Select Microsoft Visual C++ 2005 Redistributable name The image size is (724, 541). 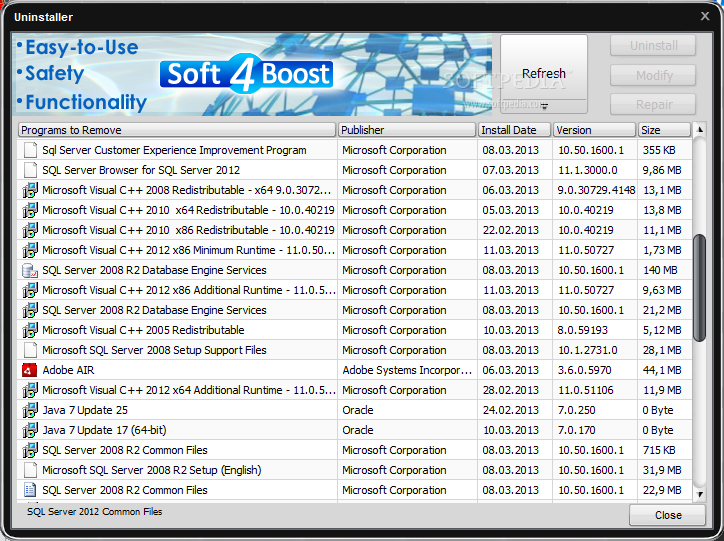coord(143,330)
